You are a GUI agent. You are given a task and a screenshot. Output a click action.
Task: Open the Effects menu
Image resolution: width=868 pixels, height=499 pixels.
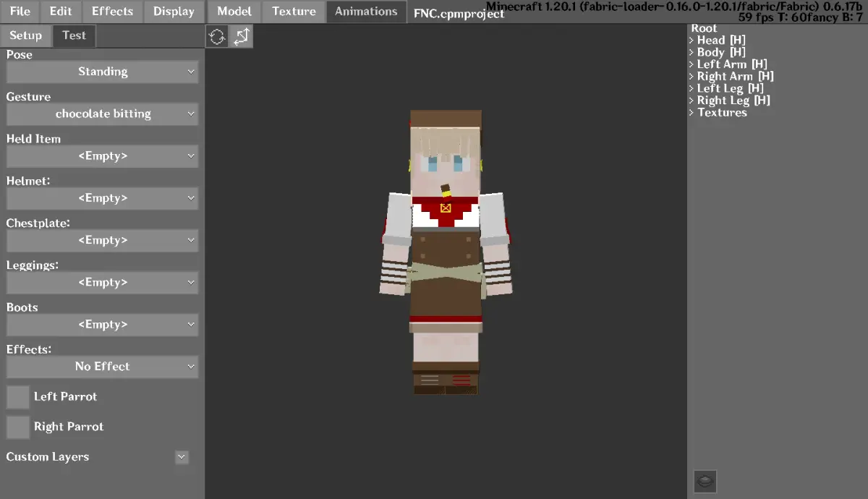click(x=112, y=12)
